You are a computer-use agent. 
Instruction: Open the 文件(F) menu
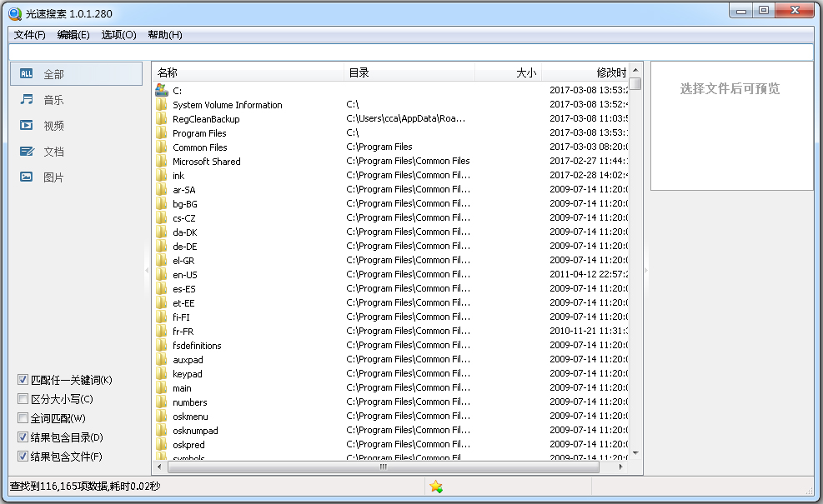coord(30,35)
